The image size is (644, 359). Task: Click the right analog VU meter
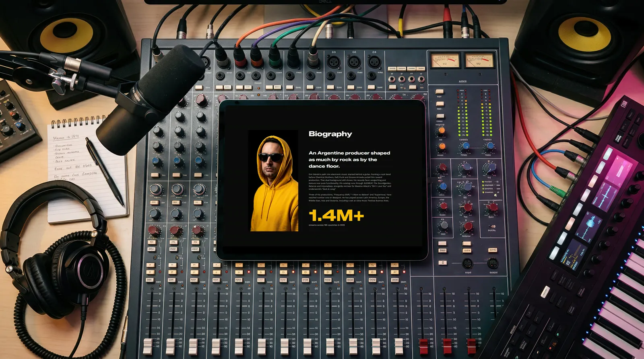coord(479,61)
